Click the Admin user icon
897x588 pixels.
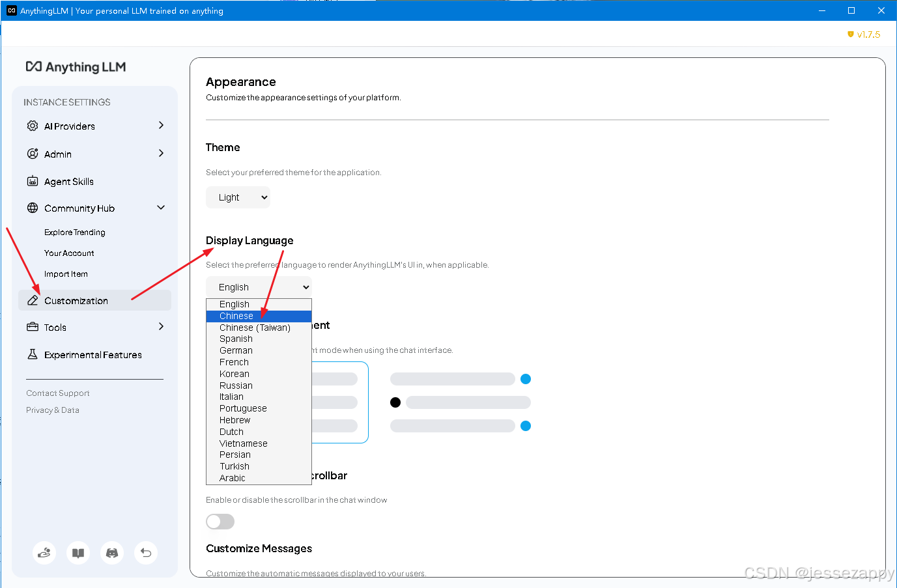coord(33,154)
